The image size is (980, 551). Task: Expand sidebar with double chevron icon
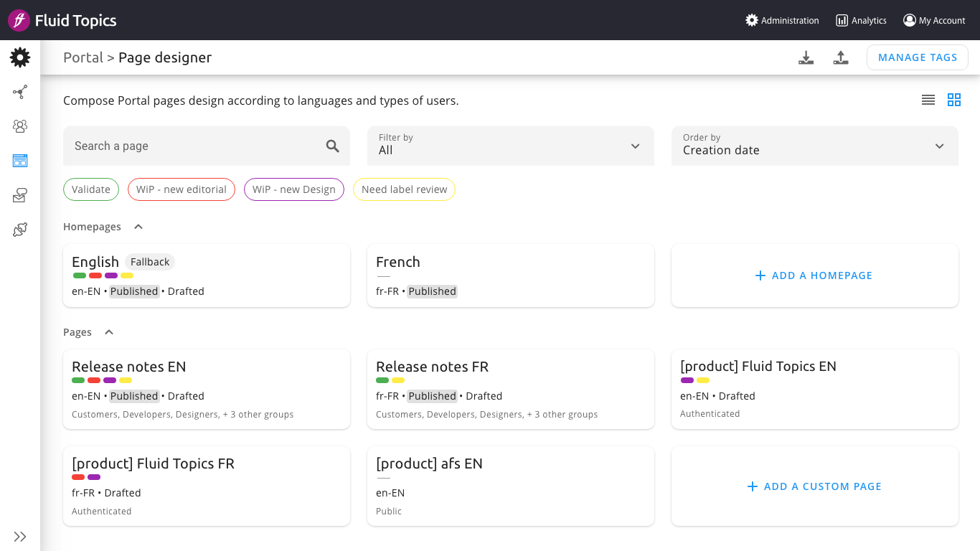click(20, 537)
